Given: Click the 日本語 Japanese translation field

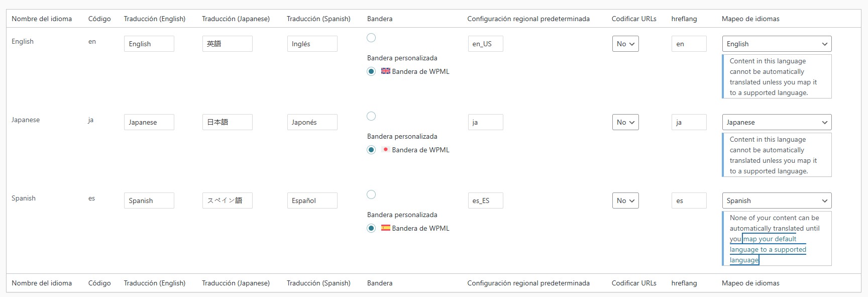Looking at the screenshot, I should pos(227,122).
